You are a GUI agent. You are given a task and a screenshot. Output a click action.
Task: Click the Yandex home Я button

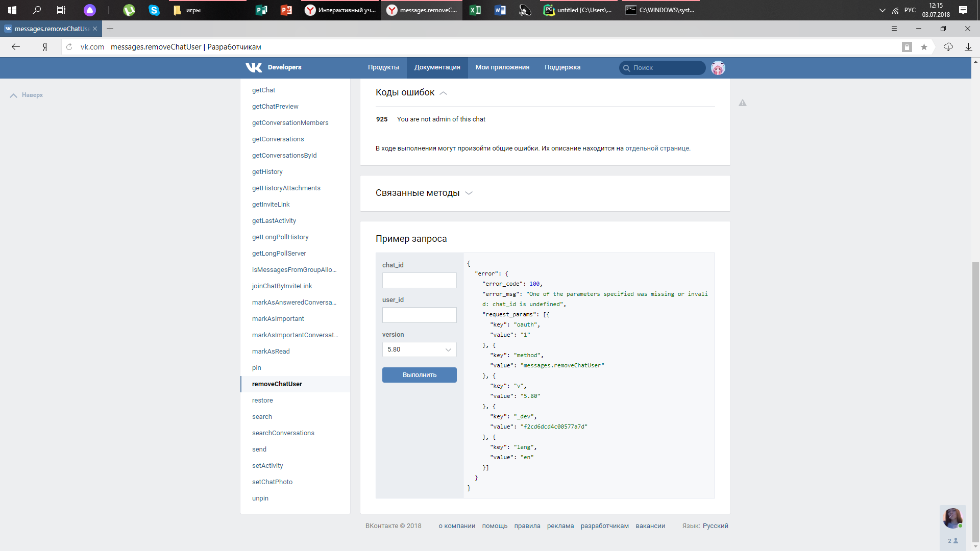pos(45,47)
